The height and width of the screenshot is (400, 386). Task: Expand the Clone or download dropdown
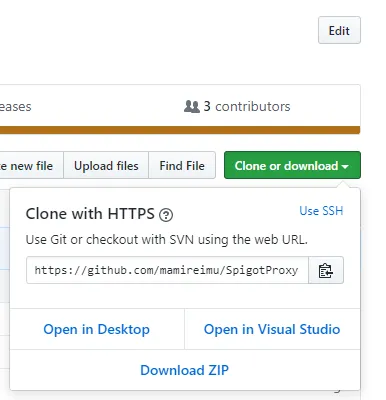(292, 165)
